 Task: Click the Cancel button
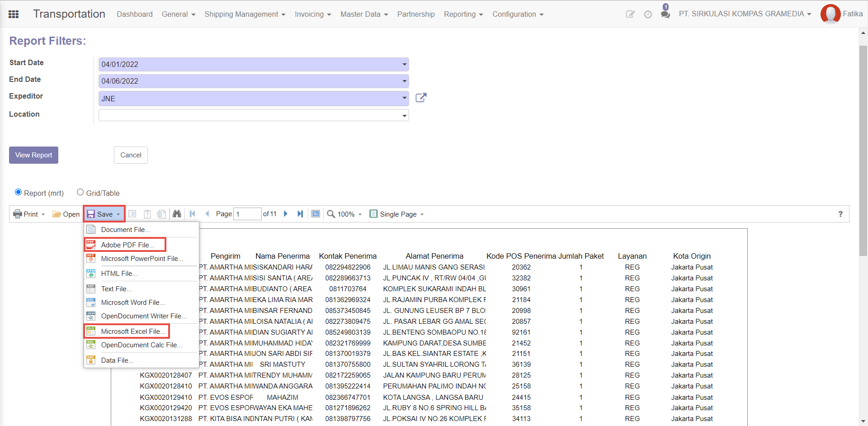pos(131,155)
